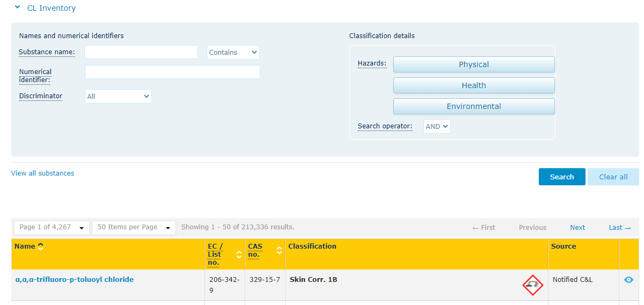Open the Contains match-type dropdown

(233, 52)
